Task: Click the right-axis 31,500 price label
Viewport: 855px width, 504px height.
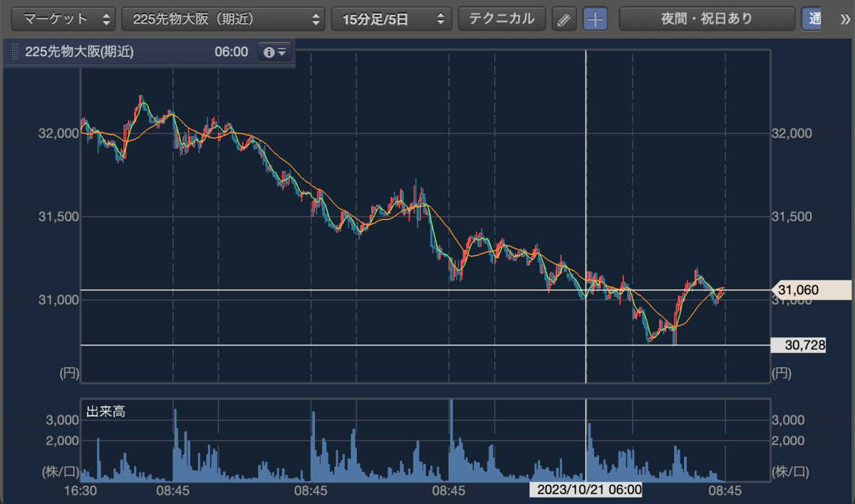Action: 792,216
